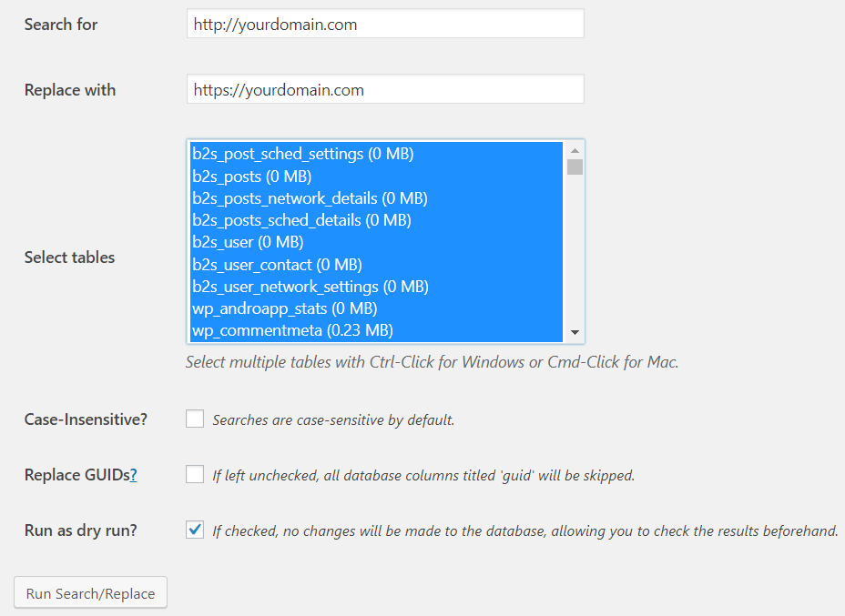Enable the Case-Insensitive checkbox
The height and width of the screenshot is (616, 845).
point(194,419)
